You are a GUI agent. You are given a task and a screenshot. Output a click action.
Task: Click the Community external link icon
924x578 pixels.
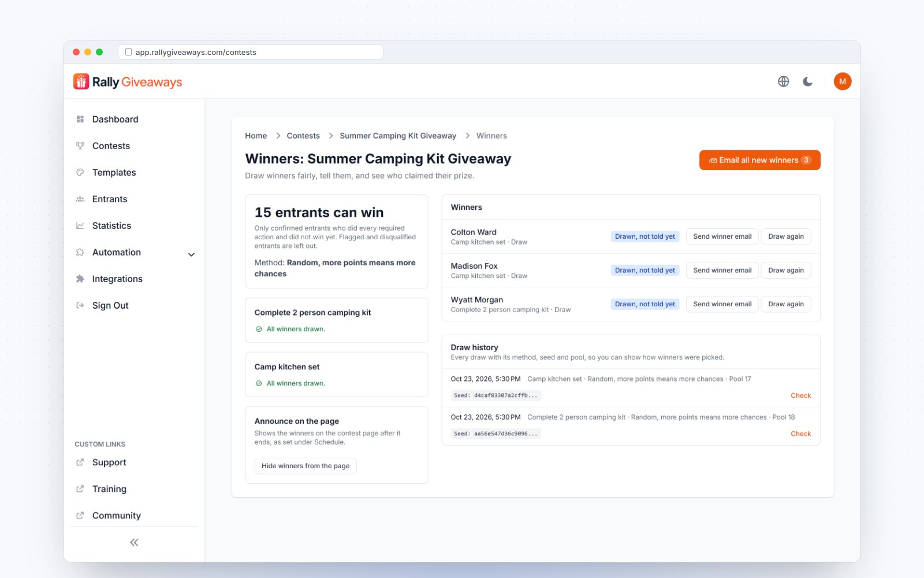click(80, 516)
